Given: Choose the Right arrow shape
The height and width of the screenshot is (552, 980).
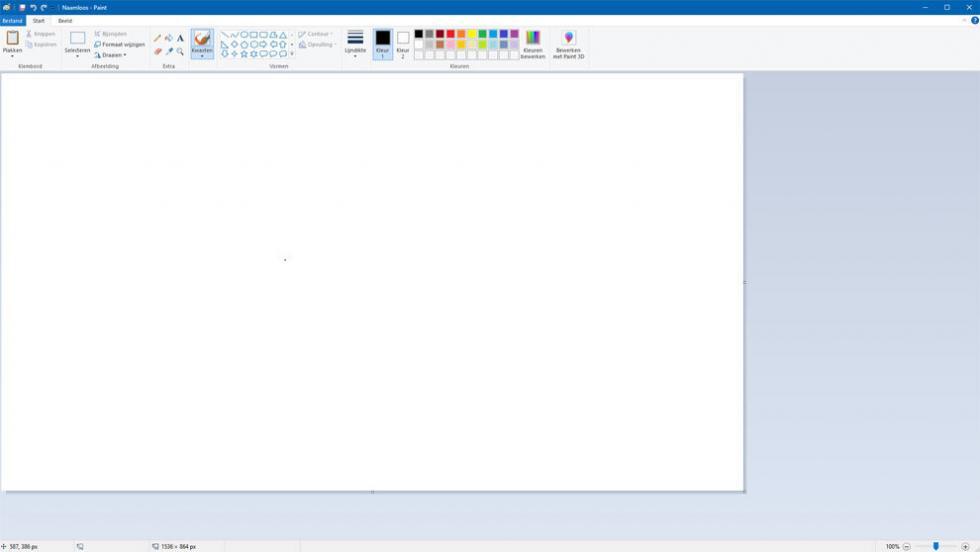Looking at the screenshot, I should [264, 44].
